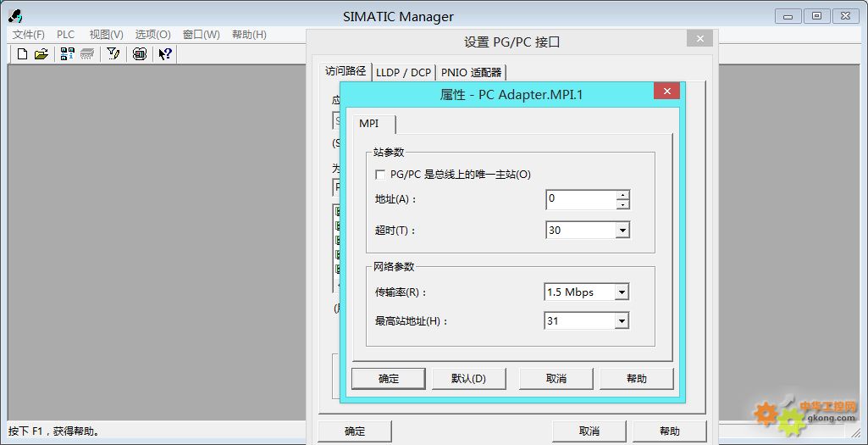Screen dimensions: 868x445
Task: Close the 设置 PG/PC 接口 dialog
Action: click(699, 39)
